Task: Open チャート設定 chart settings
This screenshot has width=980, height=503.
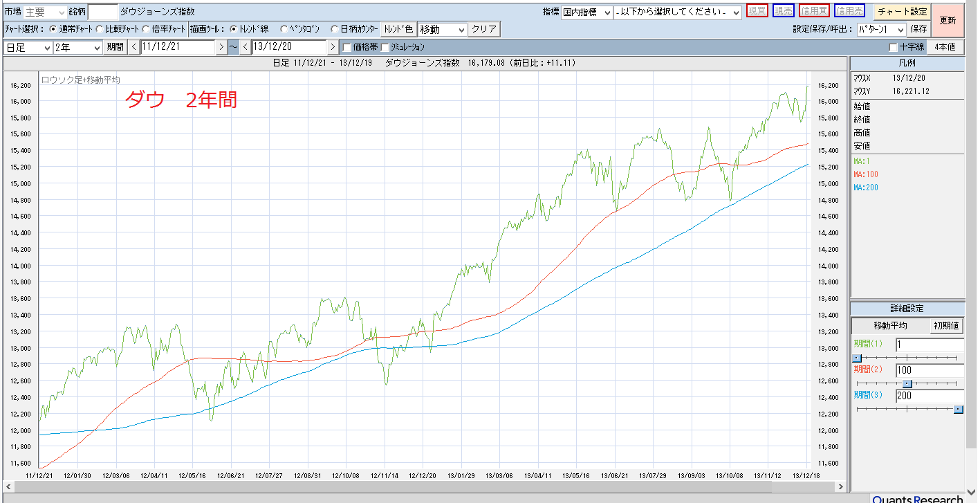Action: coord(902,12)
